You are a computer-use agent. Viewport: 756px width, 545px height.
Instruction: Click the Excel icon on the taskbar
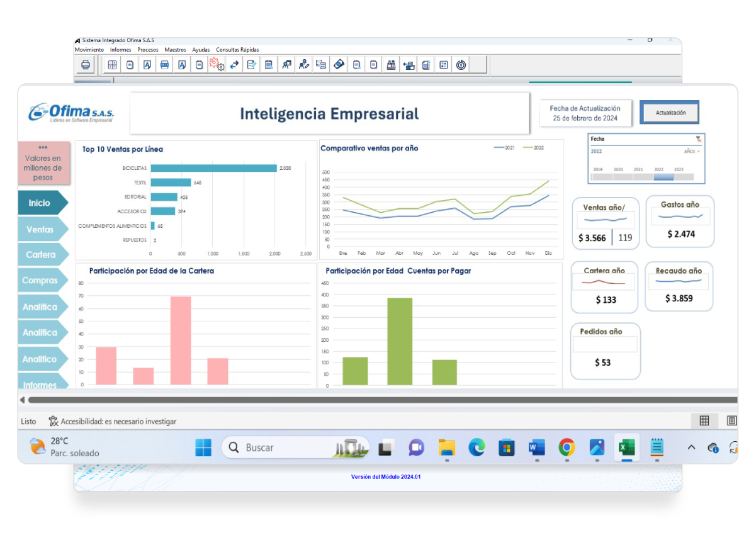pos(626,447)
